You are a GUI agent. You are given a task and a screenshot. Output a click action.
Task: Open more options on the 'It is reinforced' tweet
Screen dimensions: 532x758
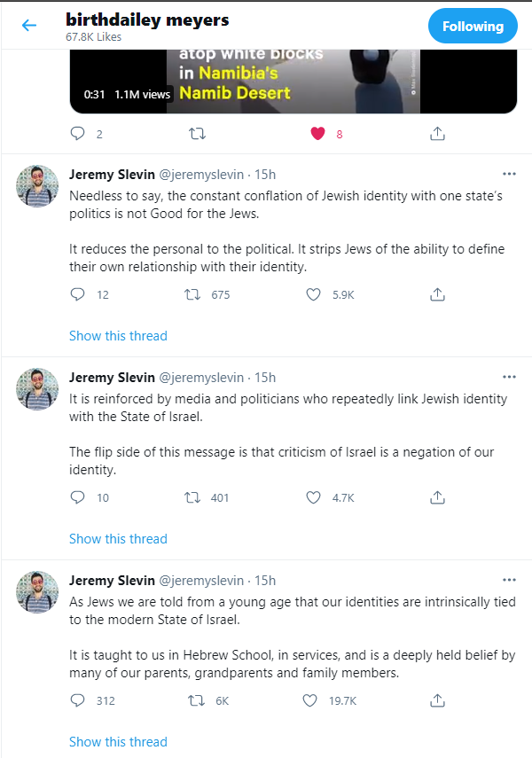[509, 377]
